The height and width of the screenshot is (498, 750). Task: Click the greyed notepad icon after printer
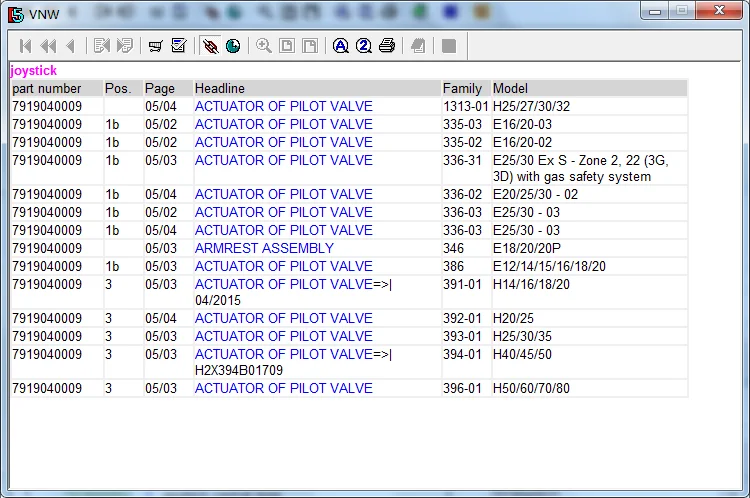tap(418, 46)
